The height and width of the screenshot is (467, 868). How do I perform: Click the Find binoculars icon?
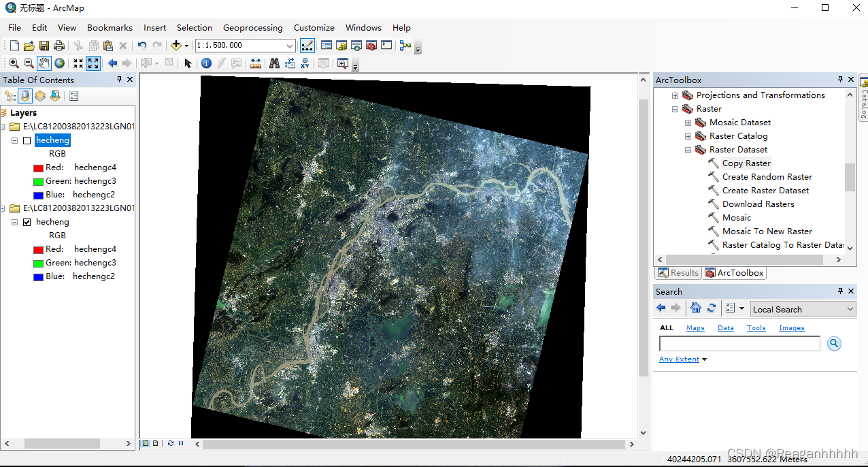click(274, 63)
